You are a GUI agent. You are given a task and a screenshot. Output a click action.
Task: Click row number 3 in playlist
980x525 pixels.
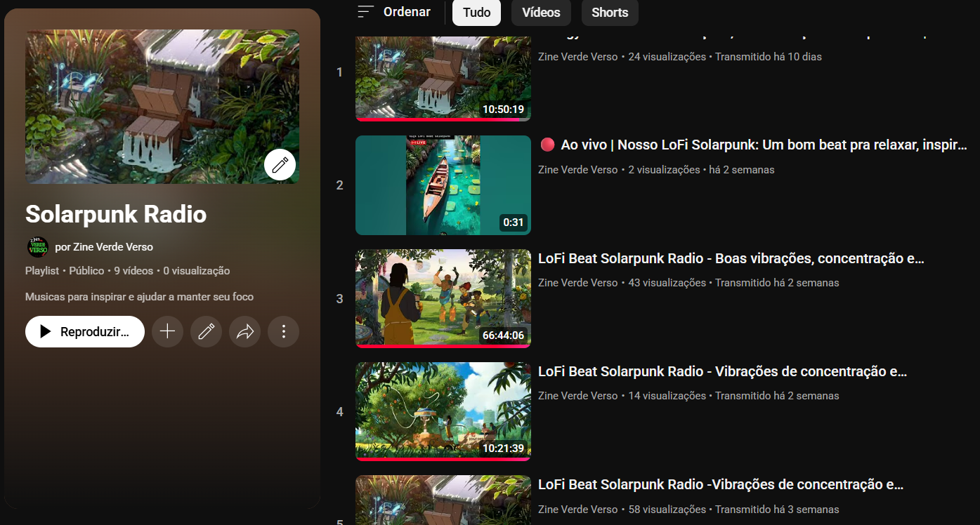coord(340,299)
